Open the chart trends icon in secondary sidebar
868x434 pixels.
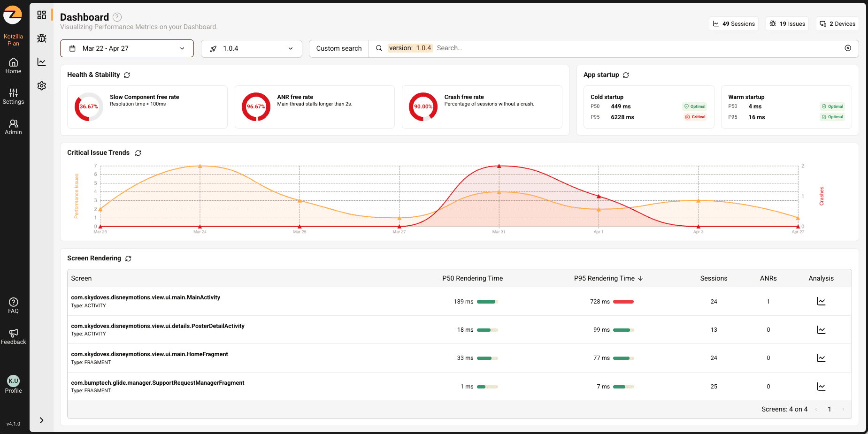coord(42,62)
